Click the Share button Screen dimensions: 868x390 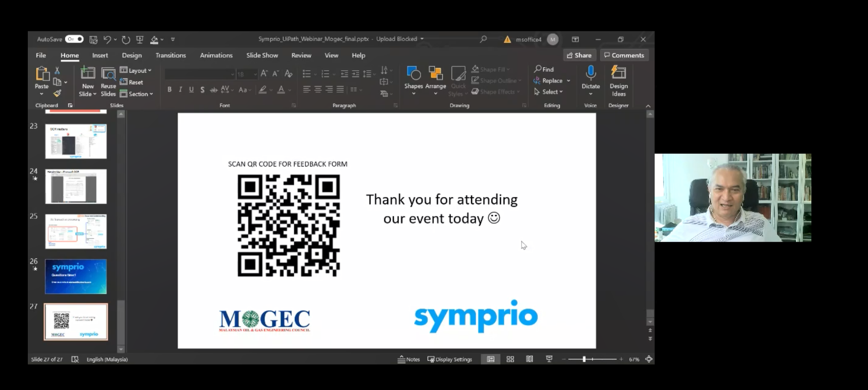(x=579, y=55)
